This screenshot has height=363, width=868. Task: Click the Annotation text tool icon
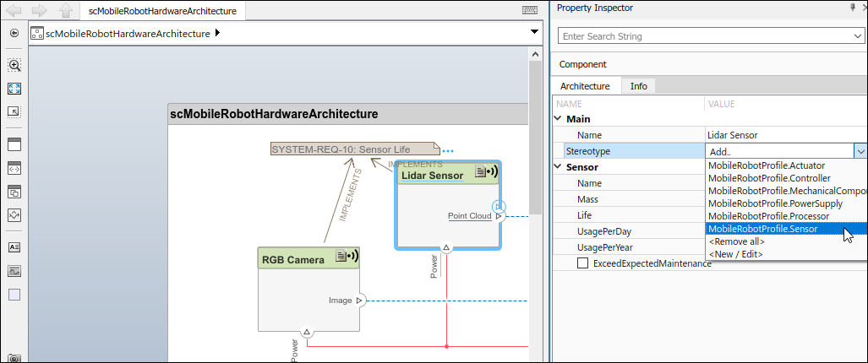pos(14,247)
